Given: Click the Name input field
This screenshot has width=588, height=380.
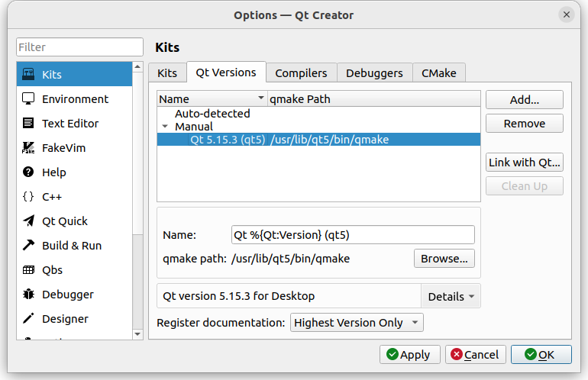Looking at the screenshot, I should [x=353, y=235].
